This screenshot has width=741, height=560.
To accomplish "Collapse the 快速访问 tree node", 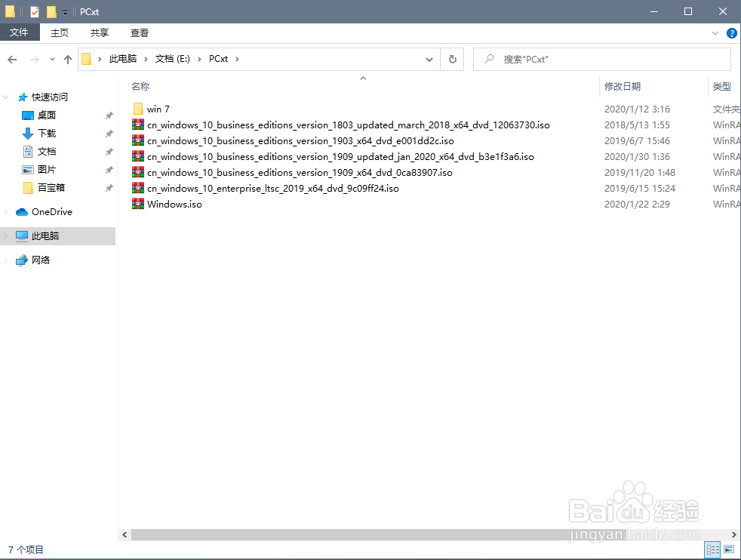I will tap(6, 97).
